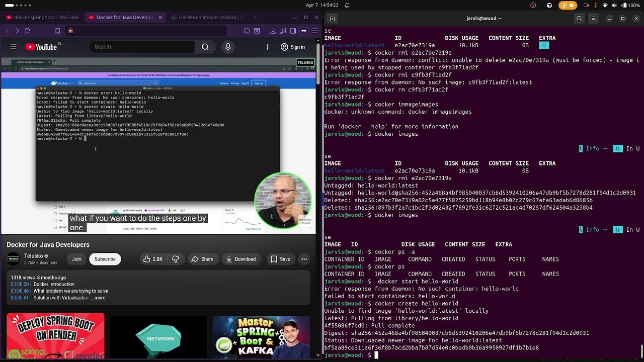
Task: Open a new browser tab
Action: [255, 17]
